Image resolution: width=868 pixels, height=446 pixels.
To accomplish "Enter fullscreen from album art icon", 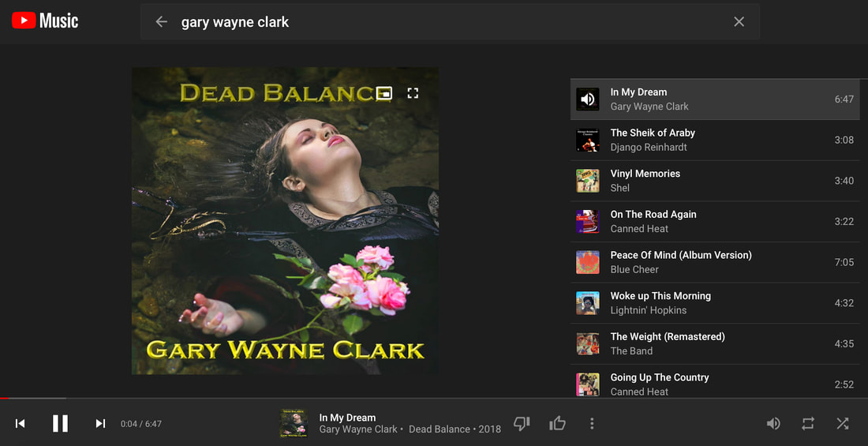I will [413, 93].
